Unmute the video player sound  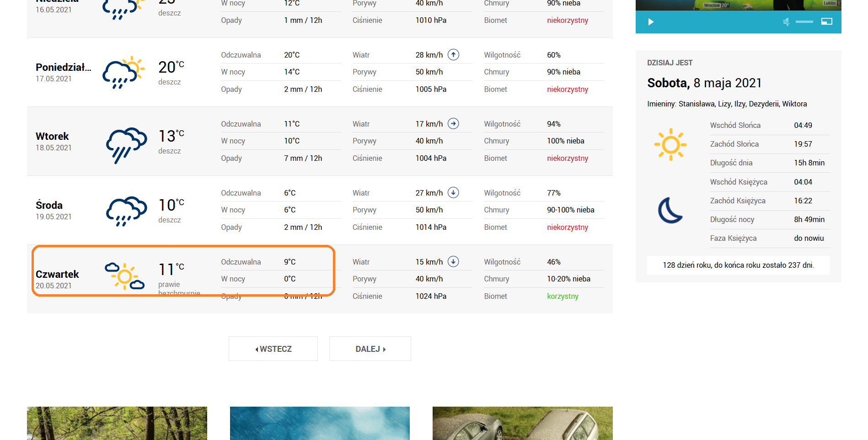pos(786,22)
